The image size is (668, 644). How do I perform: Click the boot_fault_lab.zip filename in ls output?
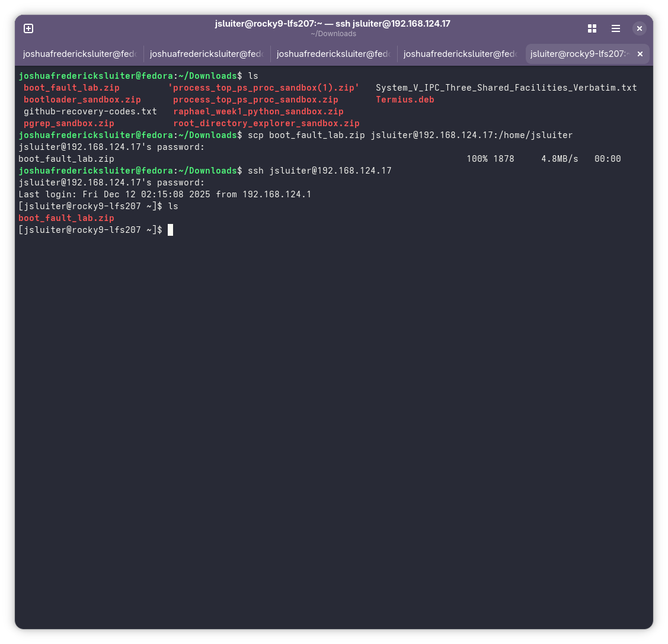click(x=71, y=88)
